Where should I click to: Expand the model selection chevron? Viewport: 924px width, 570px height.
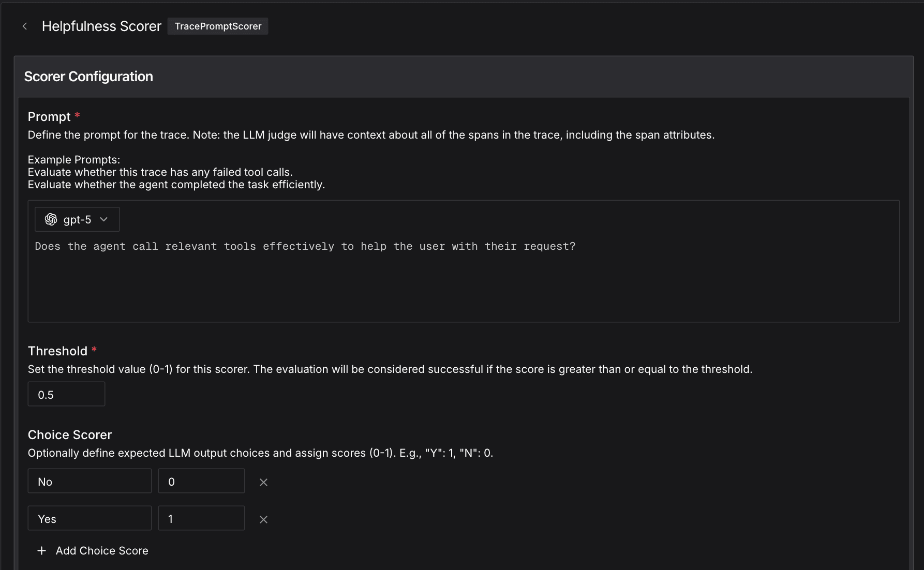pos(103,220)
